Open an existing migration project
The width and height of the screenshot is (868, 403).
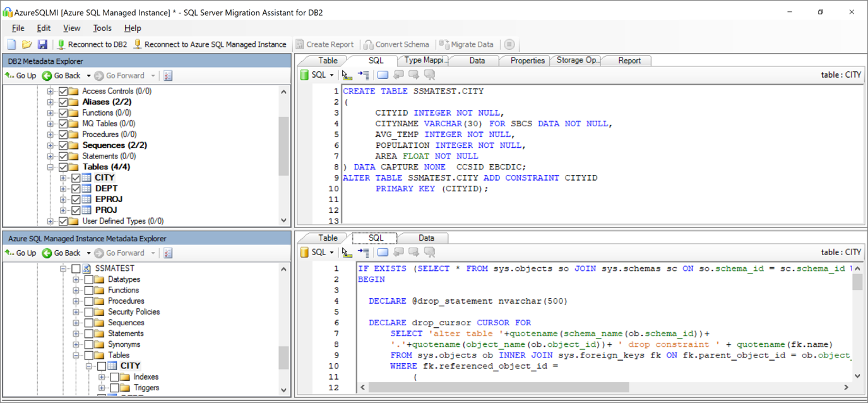[x=25, y=44]
